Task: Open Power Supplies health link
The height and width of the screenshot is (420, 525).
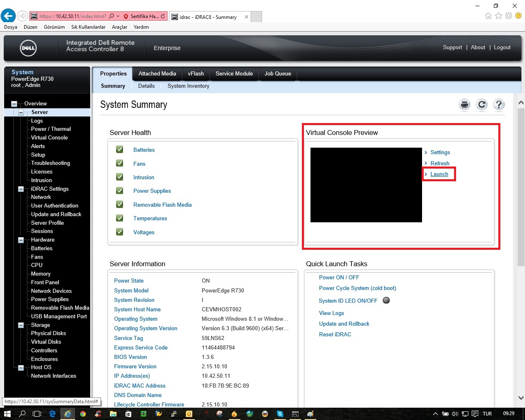Action: coord(152,191)
